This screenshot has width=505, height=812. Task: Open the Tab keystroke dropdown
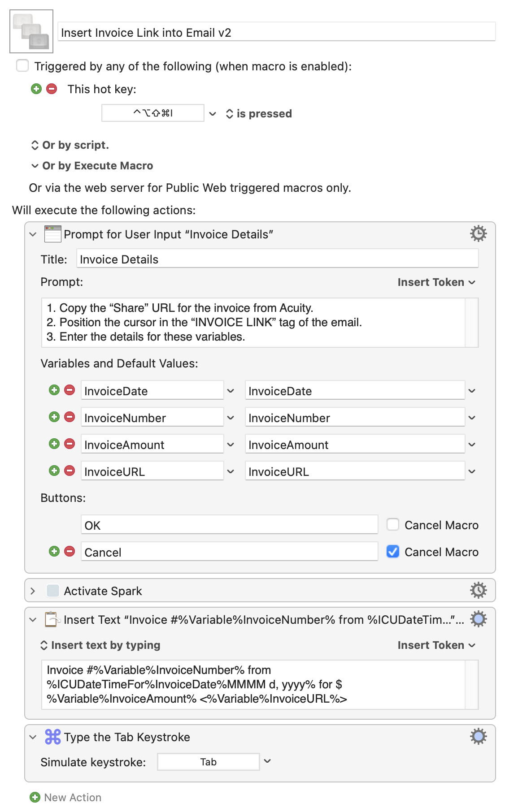267,761
